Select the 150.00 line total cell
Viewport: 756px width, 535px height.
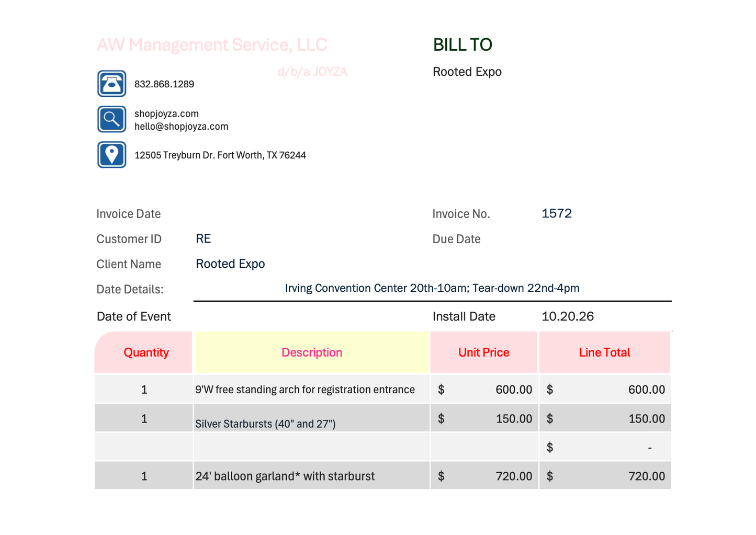coord(605,418)
